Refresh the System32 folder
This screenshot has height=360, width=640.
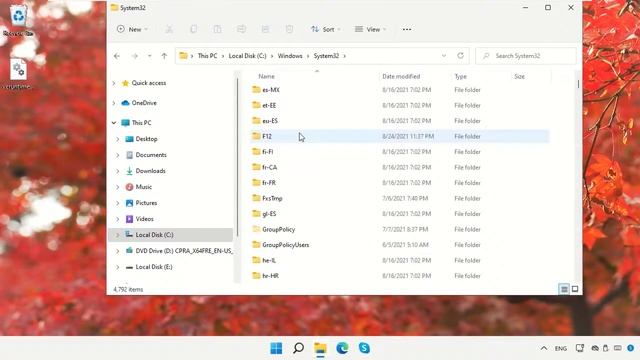[x=460, y=56]
